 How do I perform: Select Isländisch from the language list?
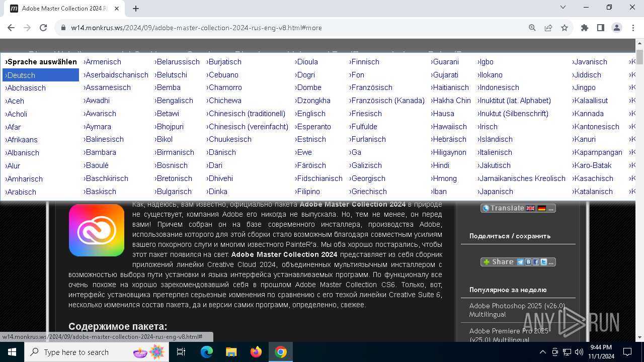click(x=495, y=139)
